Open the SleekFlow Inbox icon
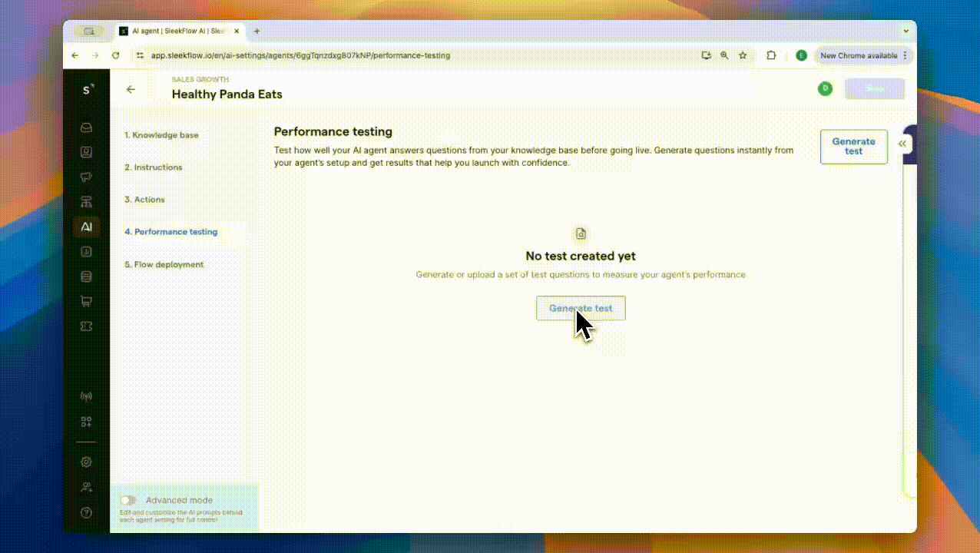980x553 pixels. click(x=86, y=127)
